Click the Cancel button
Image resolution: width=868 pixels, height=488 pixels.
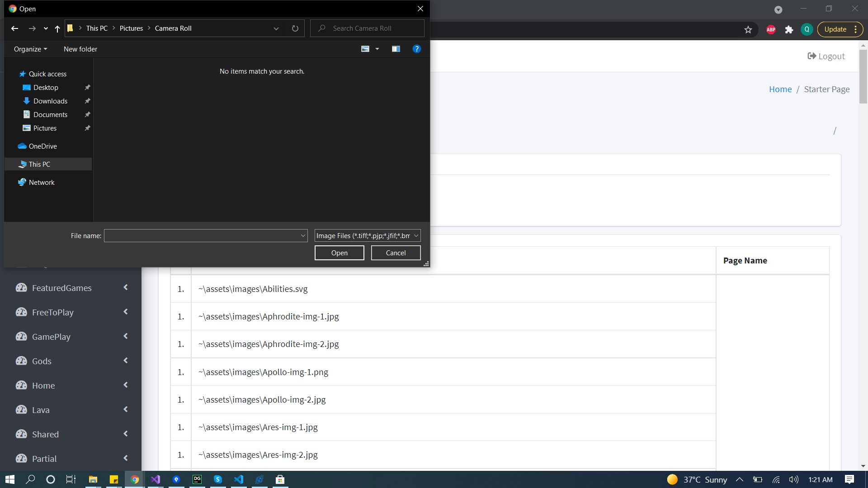tap(396, 253)
